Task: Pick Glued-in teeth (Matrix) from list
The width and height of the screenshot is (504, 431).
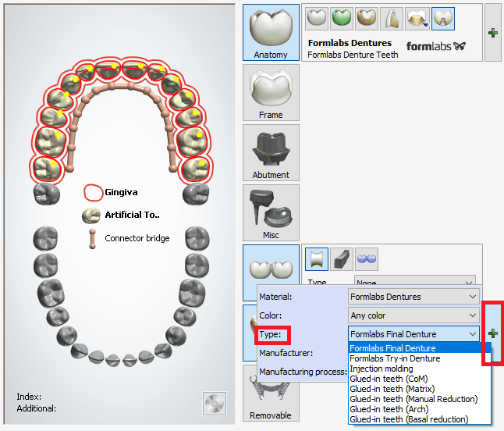Action: tap(392, 389)
